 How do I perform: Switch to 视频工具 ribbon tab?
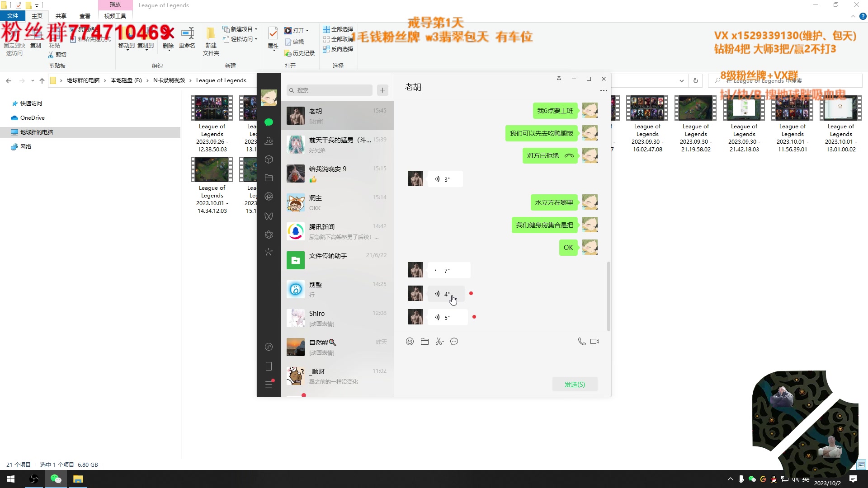115,16
